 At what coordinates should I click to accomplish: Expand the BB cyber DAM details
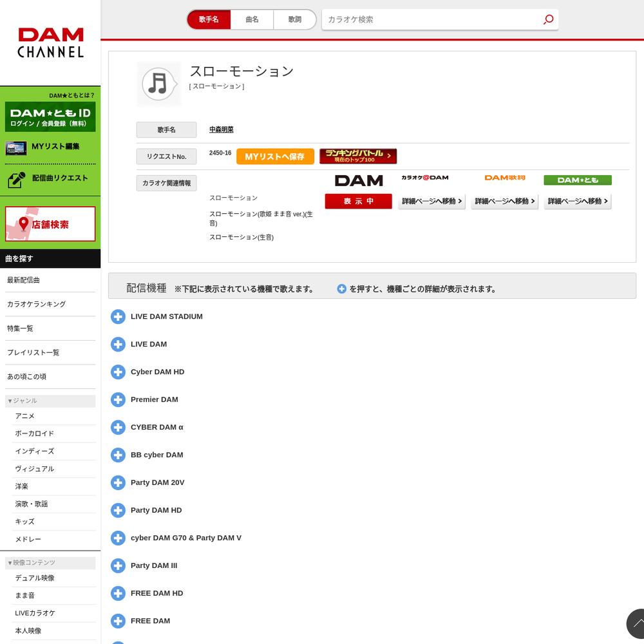point(118,455)
